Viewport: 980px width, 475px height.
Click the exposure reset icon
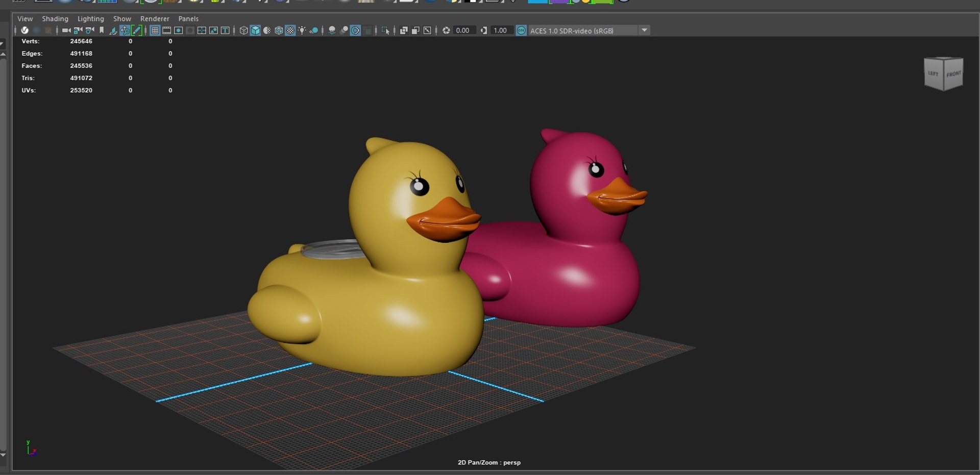point(446,31)
